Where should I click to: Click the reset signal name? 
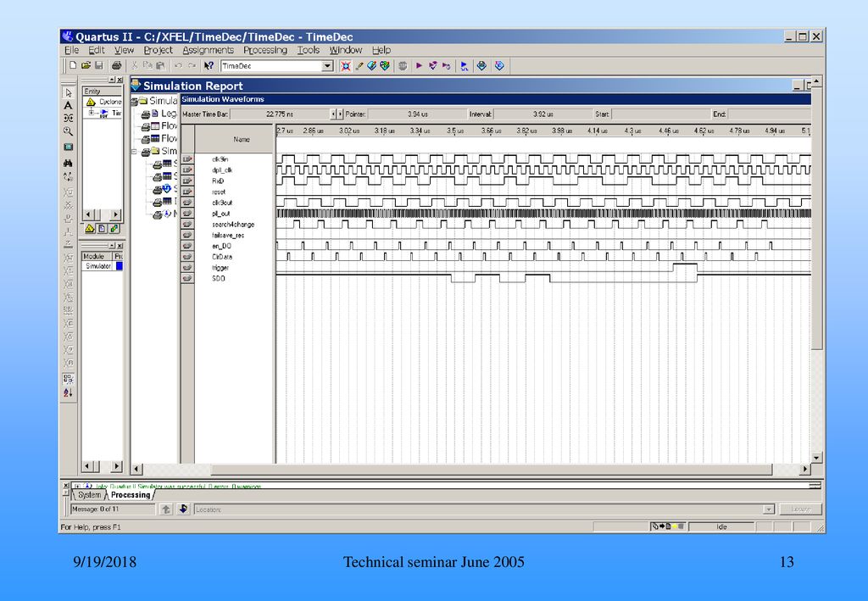click(219, 192)
